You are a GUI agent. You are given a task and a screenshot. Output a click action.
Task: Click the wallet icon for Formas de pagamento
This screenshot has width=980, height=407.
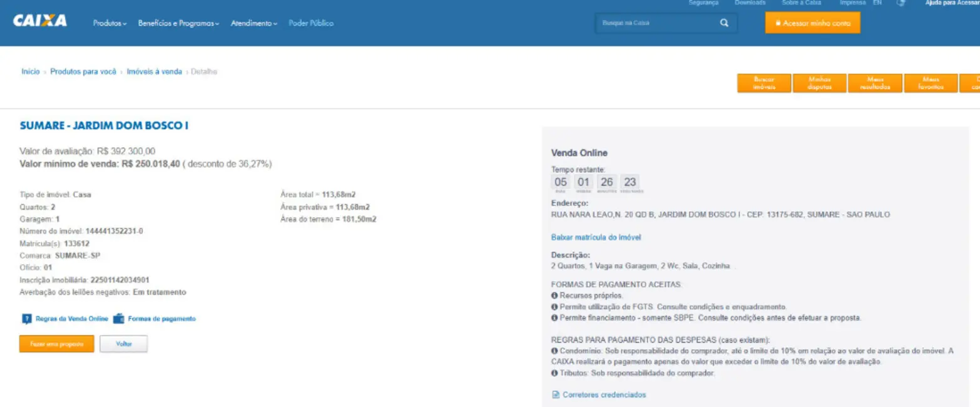[x=119, y=318]
